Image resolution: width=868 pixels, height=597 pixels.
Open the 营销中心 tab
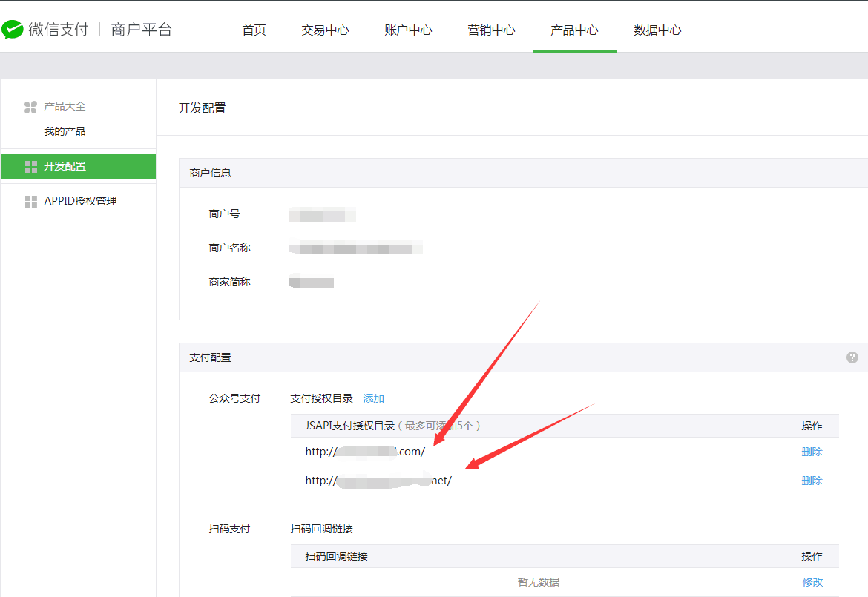pos(491,30)
